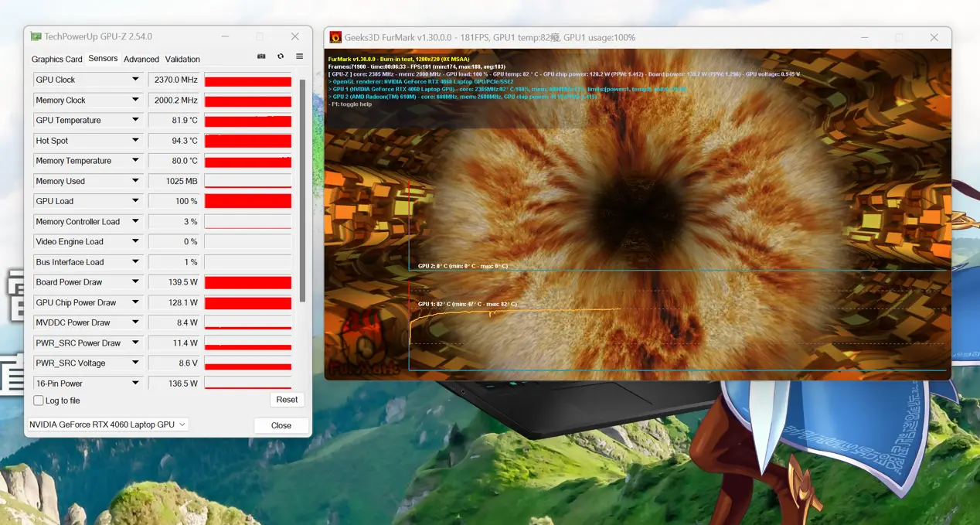Viewport: 980px width, 525px height.
Task: Click the OpenGL renderer line in FurMark
Action: [x=420, y=81]
